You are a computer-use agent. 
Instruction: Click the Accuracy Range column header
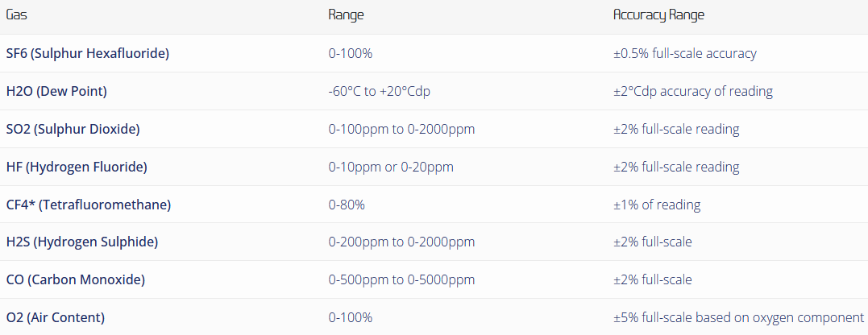pos(658,15)
